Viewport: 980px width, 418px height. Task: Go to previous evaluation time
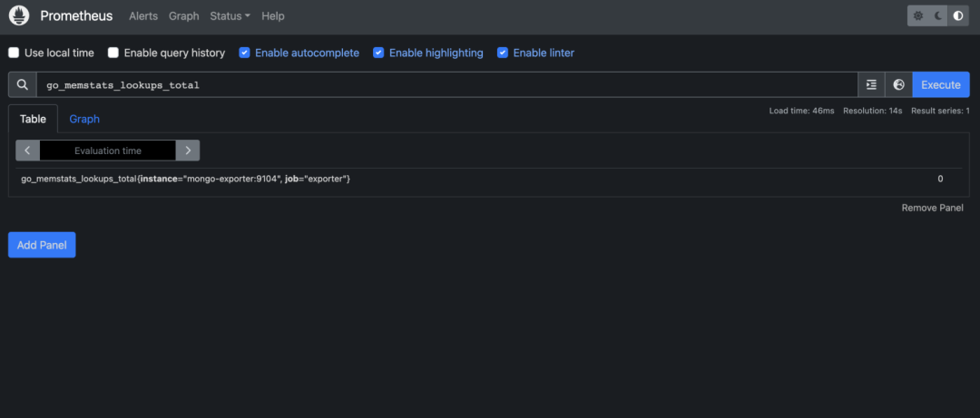pos(28,151)
